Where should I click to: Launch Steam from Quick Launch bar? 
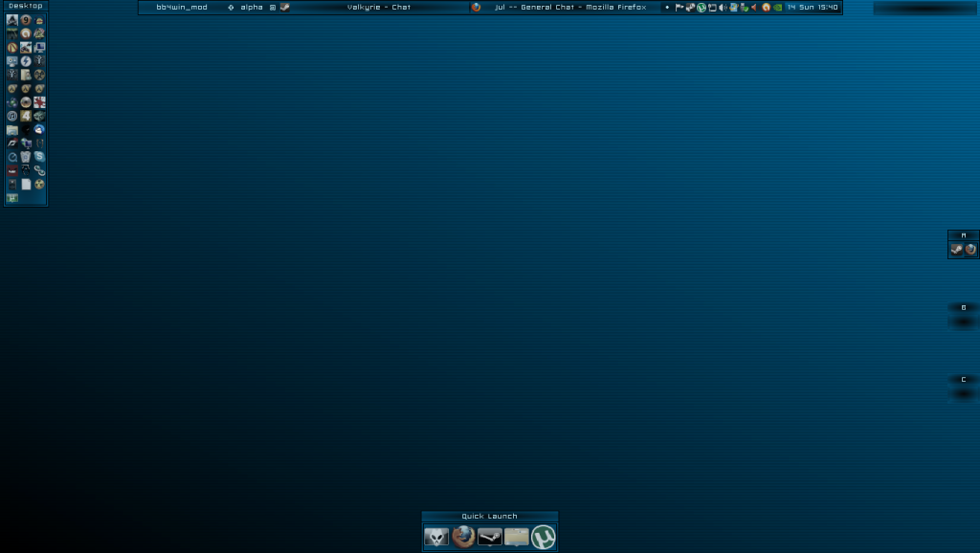(490, 537)
